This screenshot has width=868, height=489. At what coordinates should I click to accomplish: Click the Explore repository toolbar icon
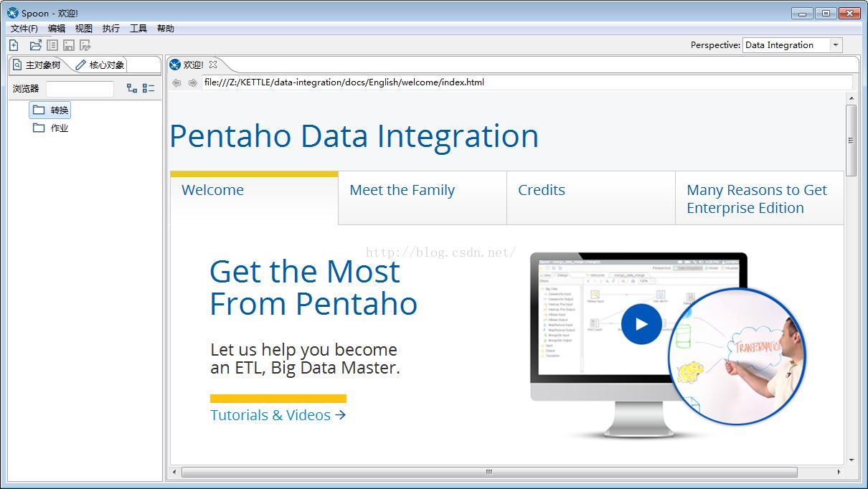pos(52,45)
